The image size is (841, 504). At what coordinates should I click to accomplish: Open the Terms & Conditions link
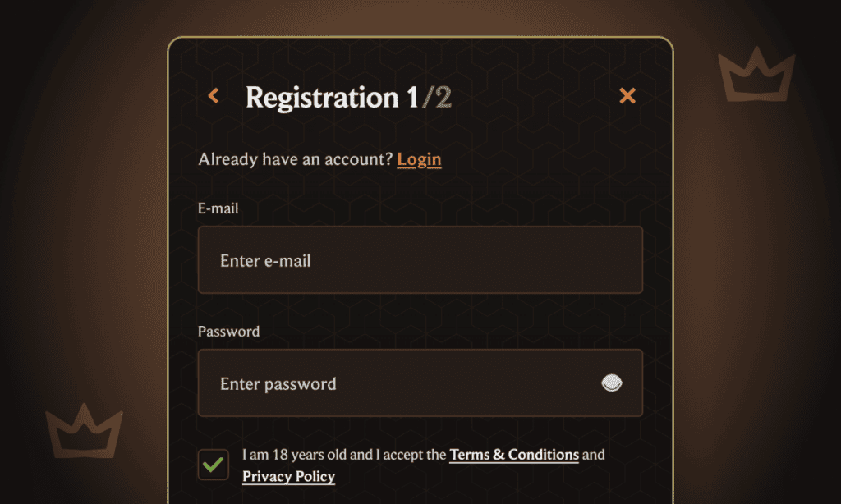[x=514, y=455]
